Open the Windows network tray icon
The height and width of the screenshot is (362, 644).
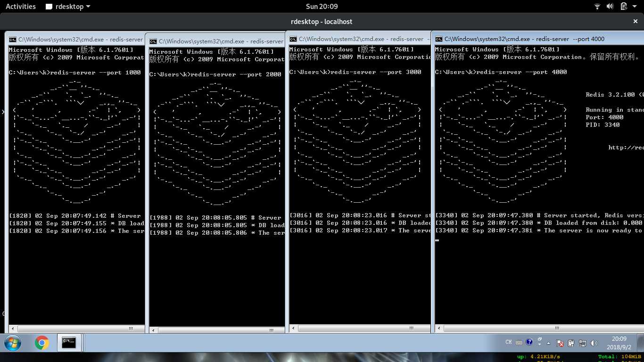[582, 343]
